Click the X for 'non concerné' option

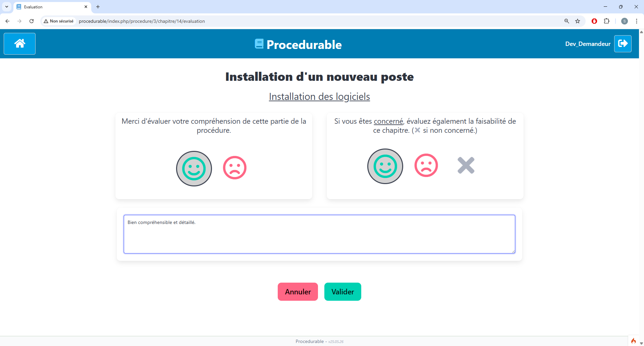pos(466,165)
